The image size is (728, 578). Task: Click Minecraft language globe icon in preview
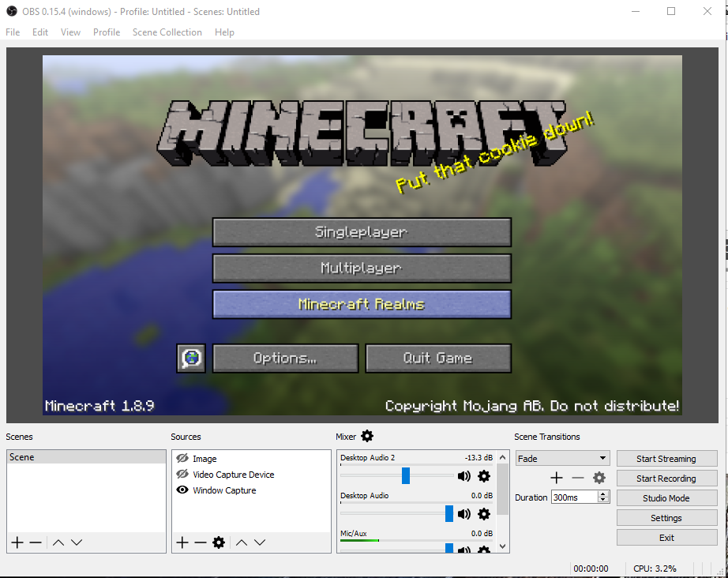(x=191, y=358)
